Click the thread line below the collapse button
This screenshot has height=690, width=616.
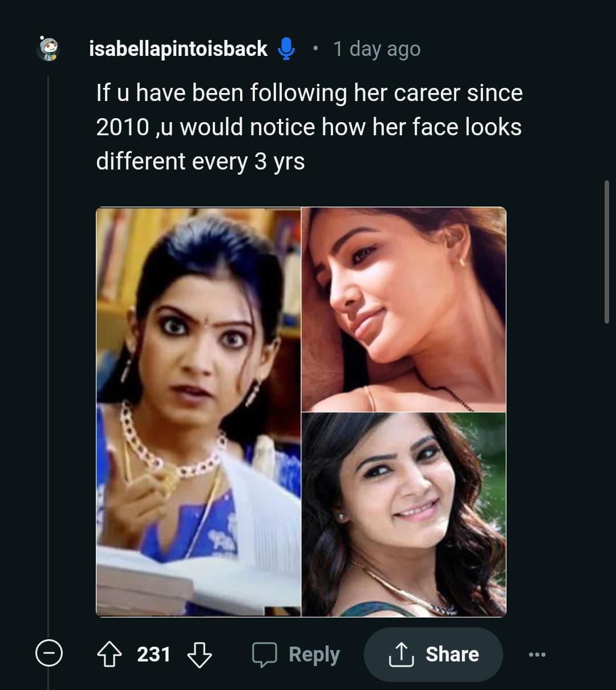48,679
